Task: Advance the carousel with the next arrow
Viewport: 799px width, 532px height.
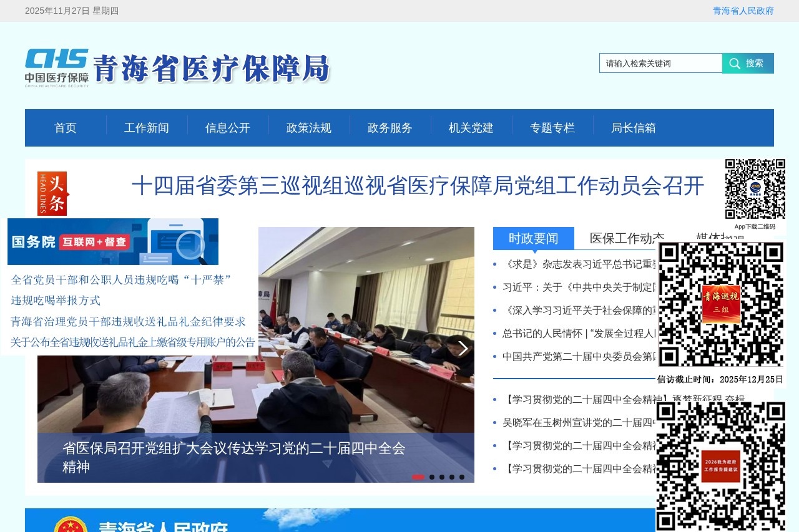Action: click(x=463, y=348)
